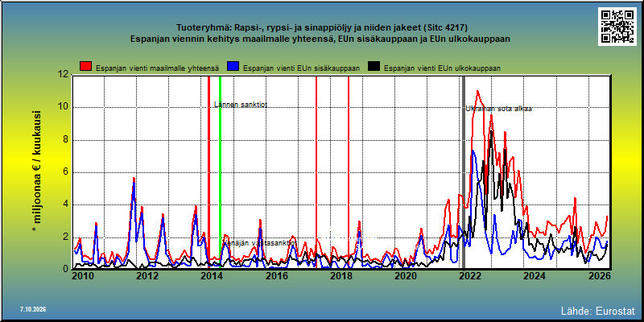This screenshot has width=644, height=322.
Task: Click the gray vertical line marking Ukraine war start
Action: pos(464,172)
